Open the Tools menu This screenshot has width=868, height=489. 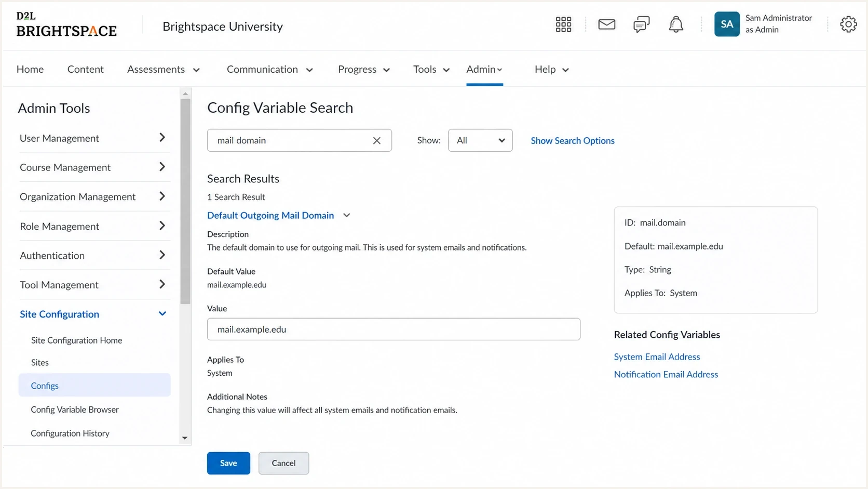click(431, 69)
